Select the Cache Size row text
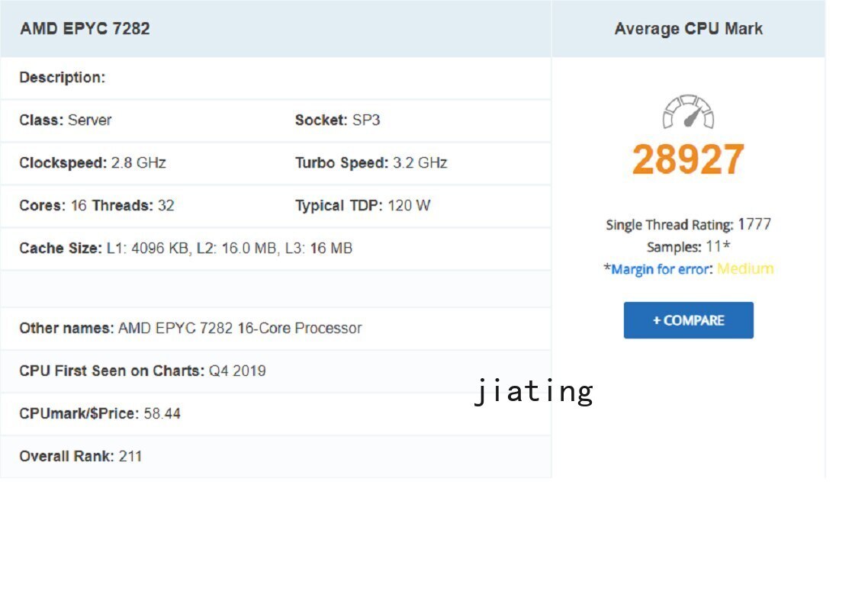Image resolution: width=868 pixels, height=610 pixels. pos(185,248)
